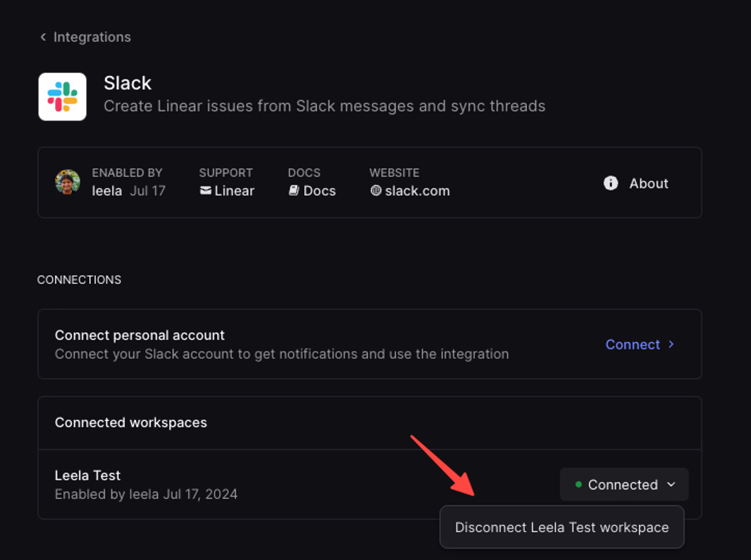Select Disconnect Leela Test workspace
The image size is (751, 560).
[562, 527]
